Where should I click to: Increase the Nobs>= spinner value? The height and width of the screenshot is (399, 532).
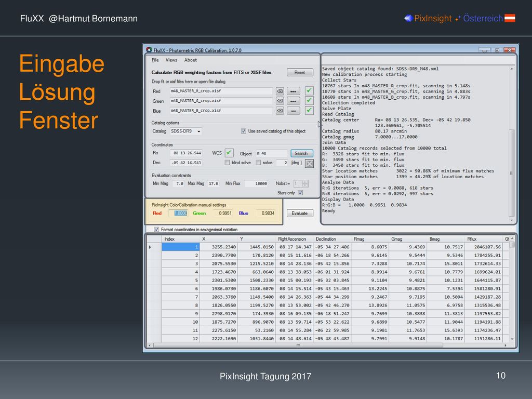point(305,182)
